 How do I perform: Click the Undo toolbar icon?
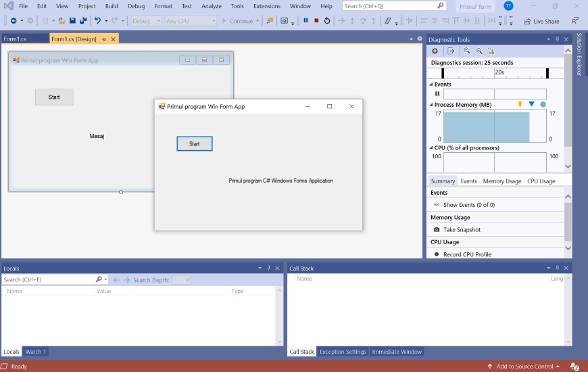pos(97,21)
